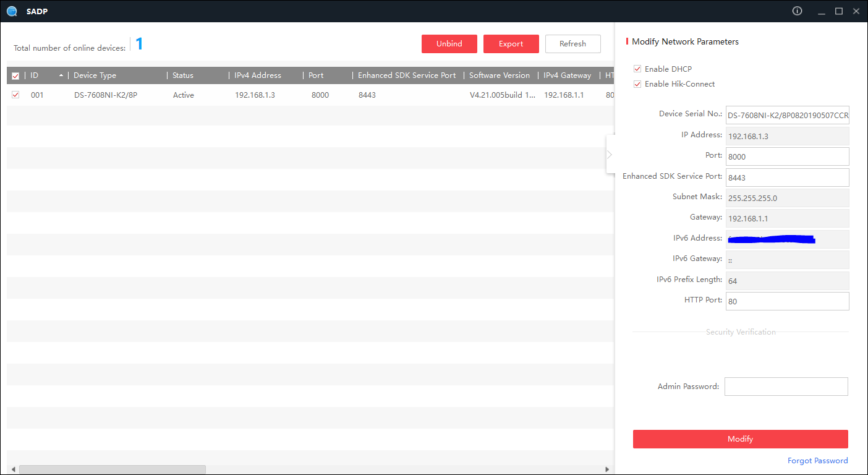Uncheck device 001 row checkbox
Image resolution: width=868 pixels, height=475 pixels.
coord(15,95)
